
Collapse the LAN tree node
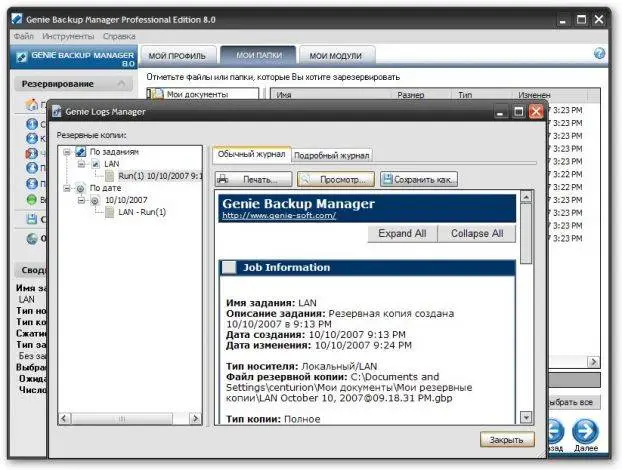81,164
